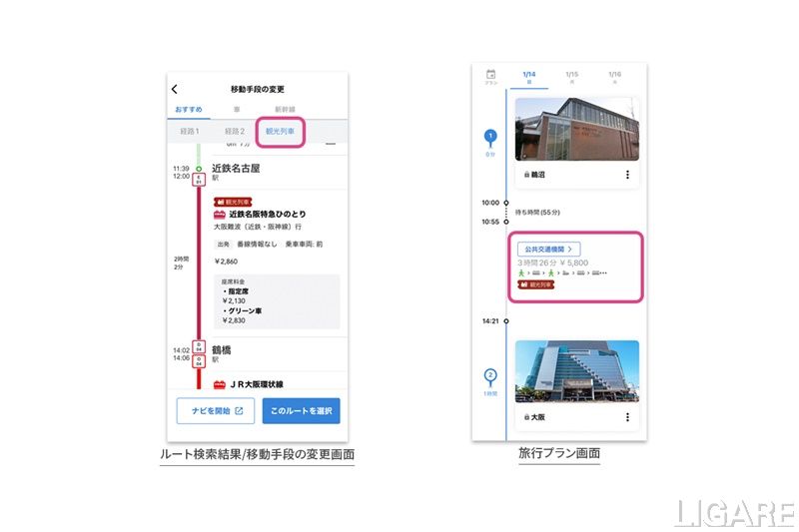
Task: Click the 観光列車 badge in the plan card
Action: click(x=536, y=284)
